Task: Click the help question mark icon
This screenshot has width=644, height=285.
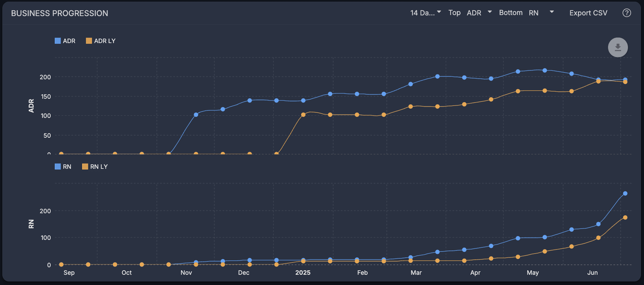Action: pos(627,13)
